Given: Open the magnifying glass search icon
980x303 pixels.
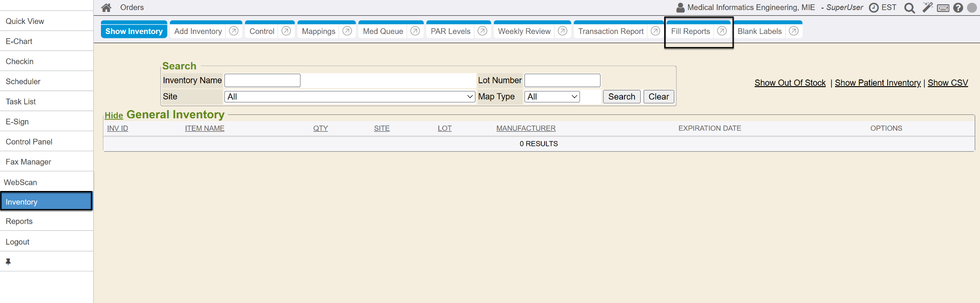Looking at the screenshot, I should tap(909, 8).
